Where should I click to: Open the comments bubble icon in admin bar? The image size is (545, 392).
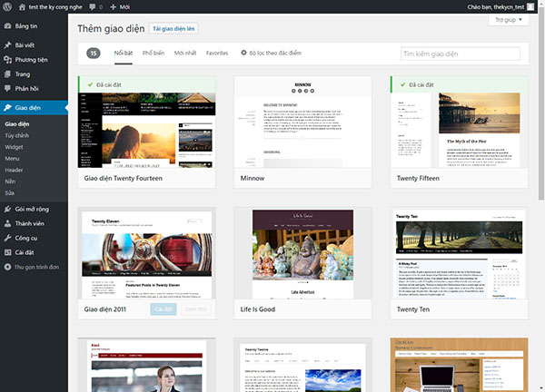click(92, 7)
